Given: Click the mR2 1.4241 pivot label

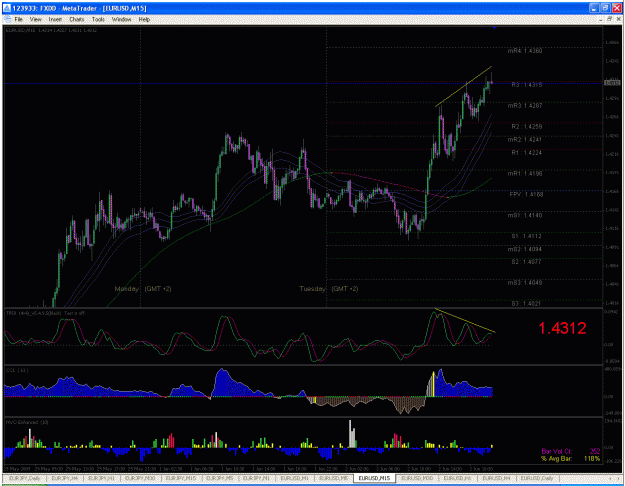Looking at the screenshot, I should click(525, 140).
